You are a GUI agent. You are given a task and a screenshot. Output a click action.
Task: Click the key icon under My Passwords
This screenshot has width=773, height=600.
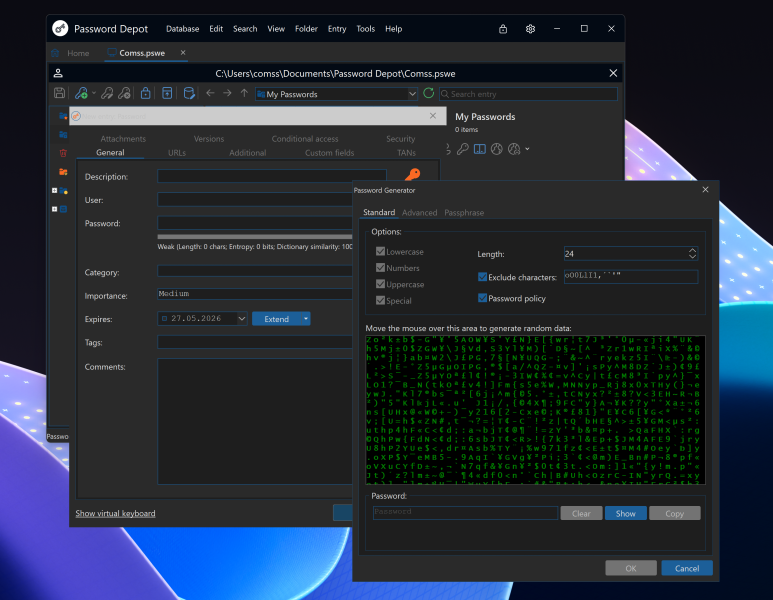(462, 149)
